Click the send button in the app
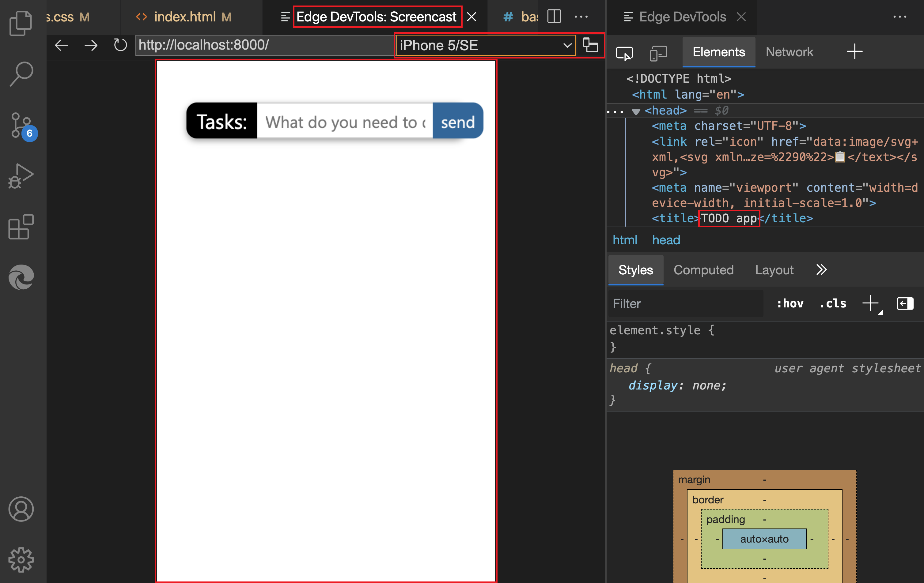 point(457,122)
